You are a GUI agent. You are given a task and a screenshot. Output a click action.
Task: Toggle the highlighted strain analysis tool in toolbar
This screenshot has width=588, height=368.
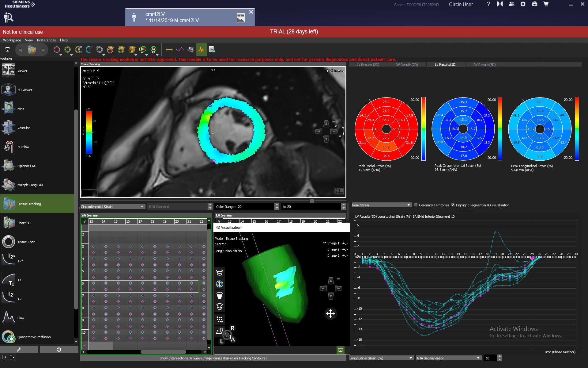point(201,49)
